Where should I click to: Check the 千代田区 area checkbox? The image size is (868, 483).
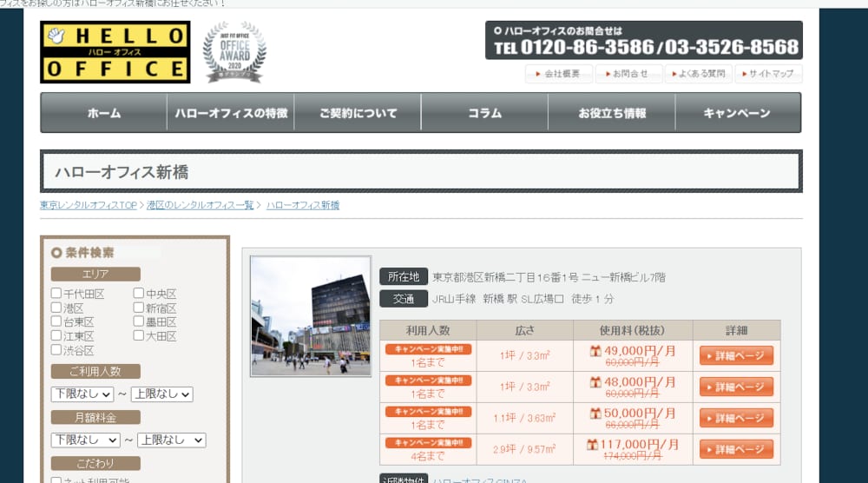(x=56, y=293)
